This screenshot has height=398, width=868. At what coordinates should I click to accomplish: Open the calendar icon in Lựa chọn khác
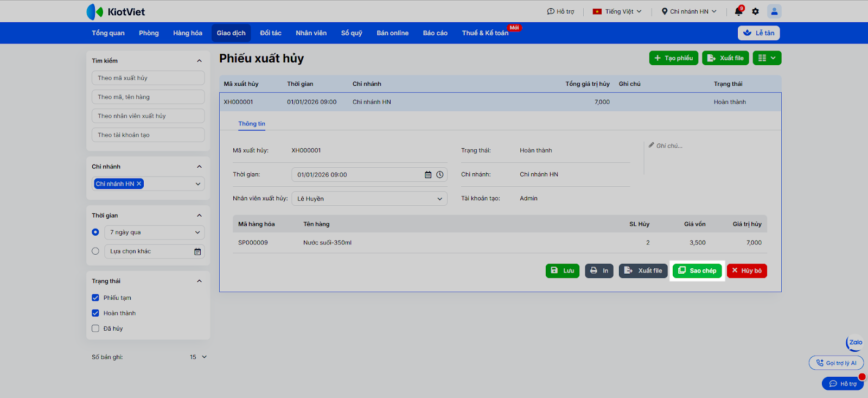[197, 251]
